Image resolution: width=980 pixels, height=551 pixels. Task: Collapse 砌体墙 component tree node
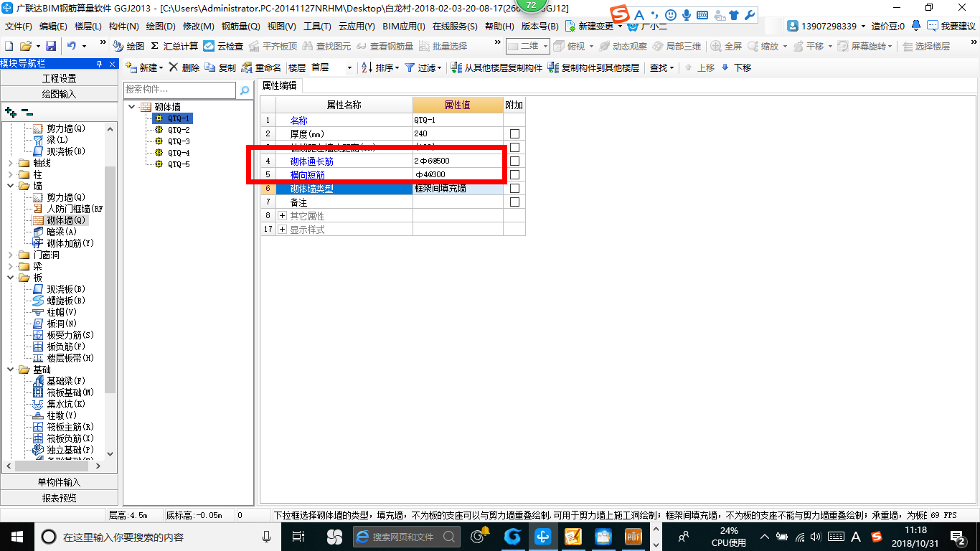(x=131, y=107)
